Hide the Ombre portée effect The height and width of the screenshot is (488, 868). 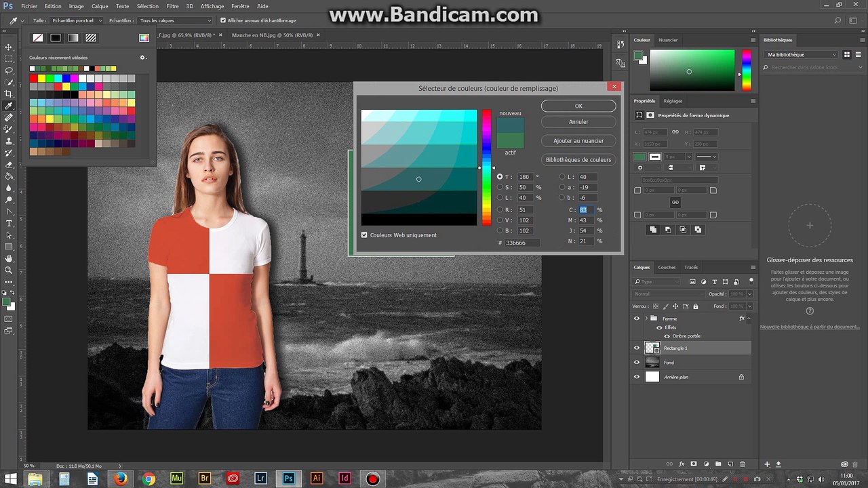pos(667,336)
